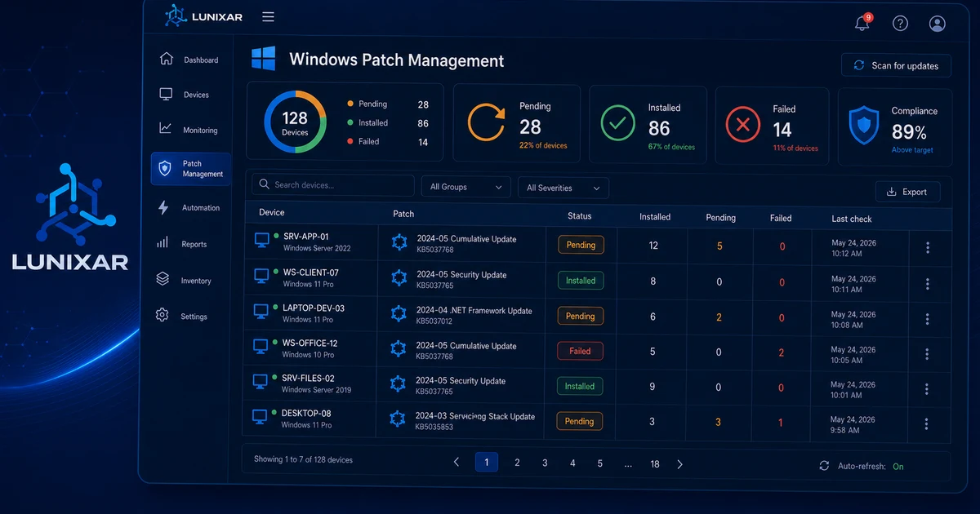
Task: Open Devices in the sidebar
Action: pos(185,95)
